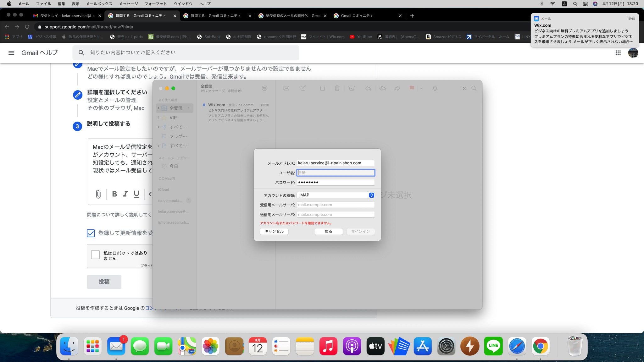Click the Wix.com Mail notification banner
This screenshot has height=362, width=644.
(x=585, y=30)
